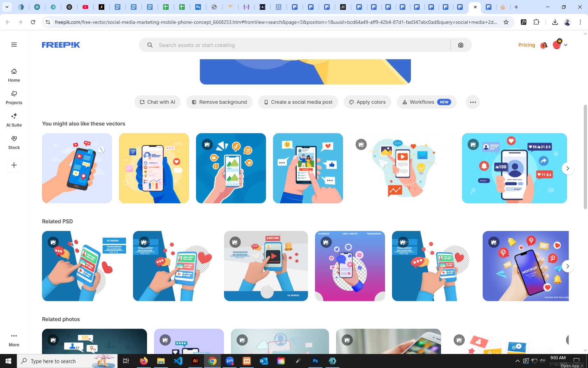Viewport: 588px width, 368px height.
Task: Click Windows taskbar search box
Action: pos(67,361)
